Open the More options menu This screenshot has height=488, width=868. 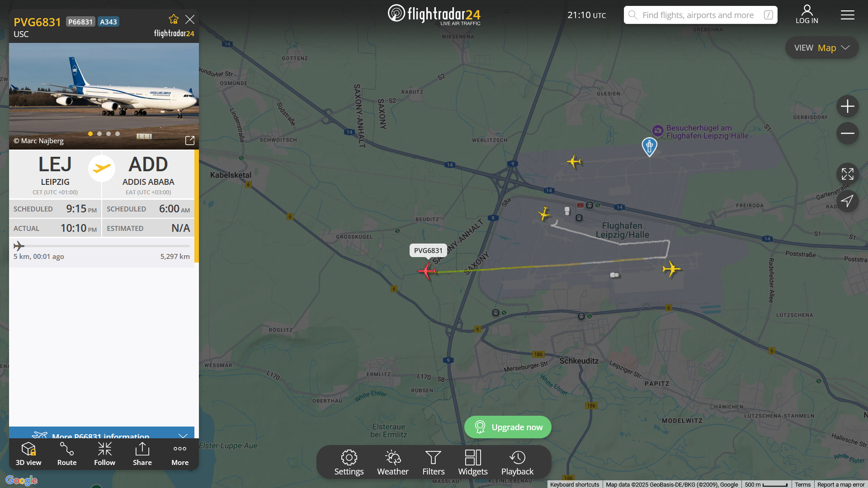coord(180,454)
